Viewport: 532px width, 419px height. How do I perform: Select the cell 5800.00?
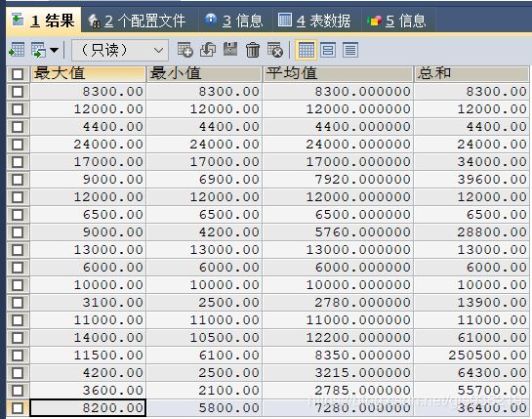[x=204, y=408]
